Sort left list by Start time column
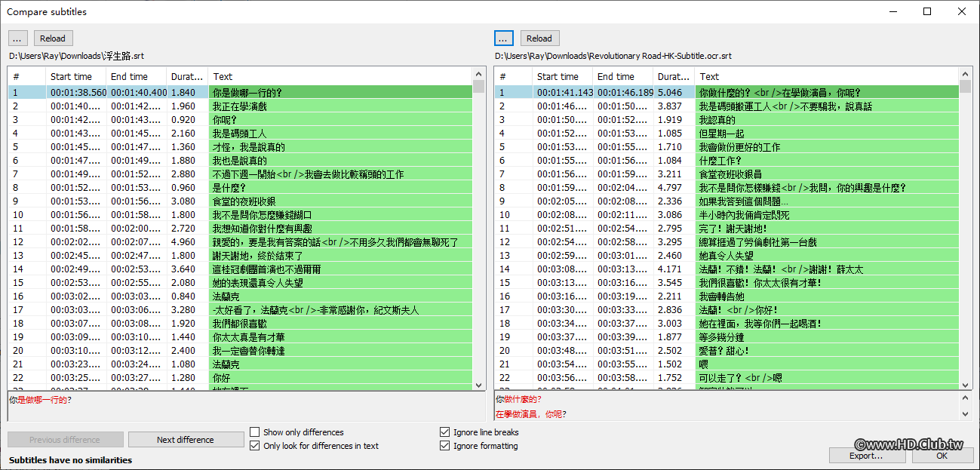980x470 pixels. (x=75, y=76)
